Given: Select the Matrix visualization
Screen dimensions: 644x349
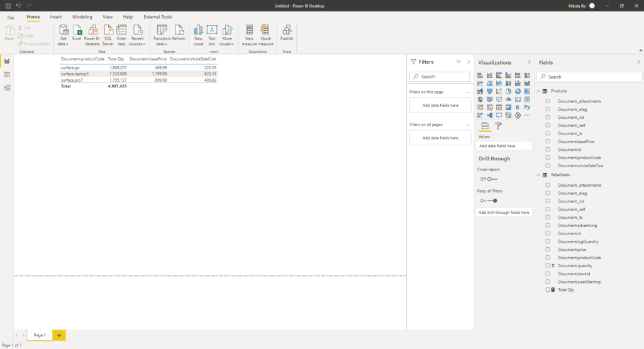Looking at the screenshot, I should pyautogui.click(x=508, y=107).
